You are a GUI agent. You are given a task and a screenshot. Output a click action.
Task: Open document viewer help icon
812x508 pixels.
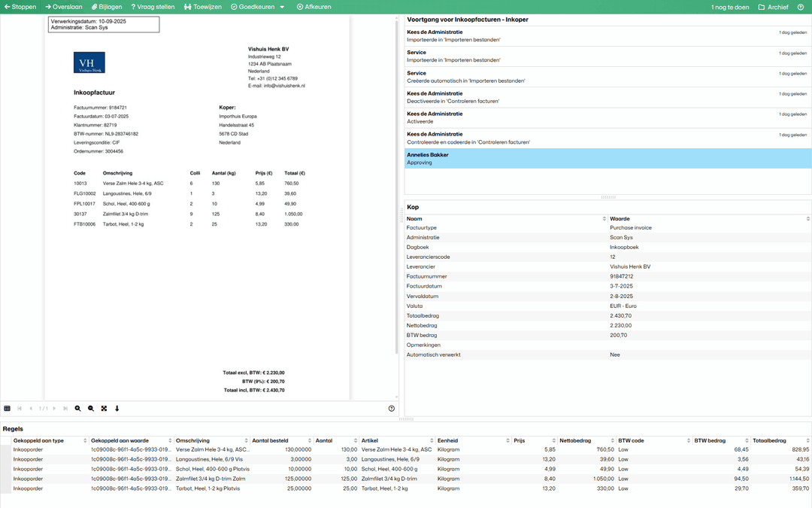[x=391, y=409]
